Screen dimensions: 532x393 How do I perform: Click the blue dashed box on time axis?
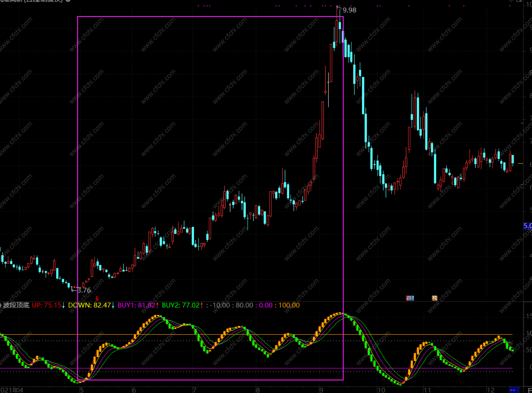point(514,390)
